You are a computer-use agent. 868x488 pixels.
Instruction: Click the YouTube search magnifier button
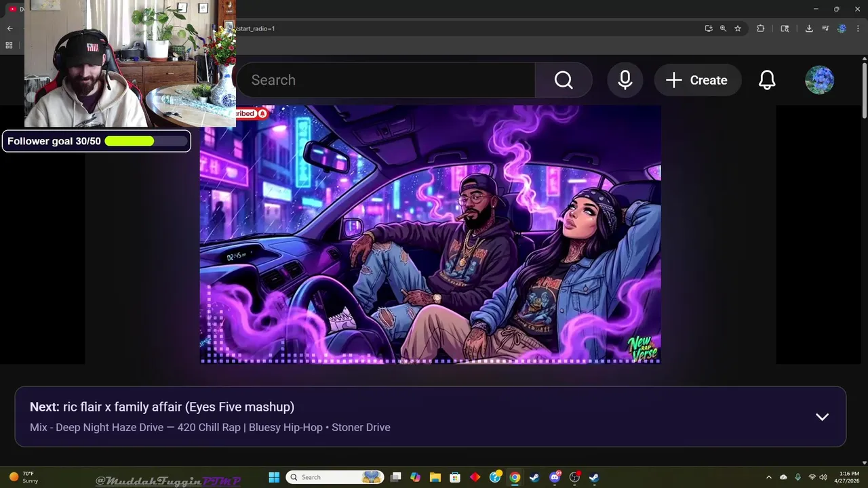[x=564, y=80]
